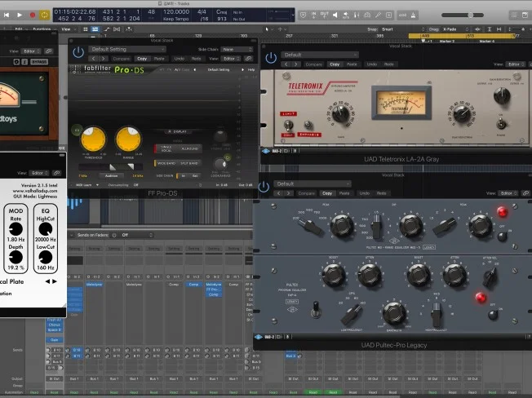Open the View menu in Tracks area
Screen dimensions: 532x398
pos(68,29)
